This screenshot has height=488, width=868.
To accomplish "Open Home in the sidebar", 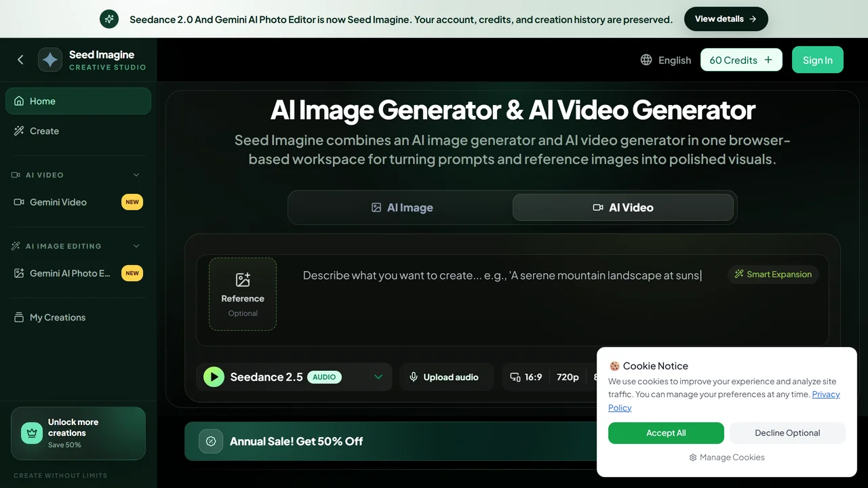I will click(78, 101).
